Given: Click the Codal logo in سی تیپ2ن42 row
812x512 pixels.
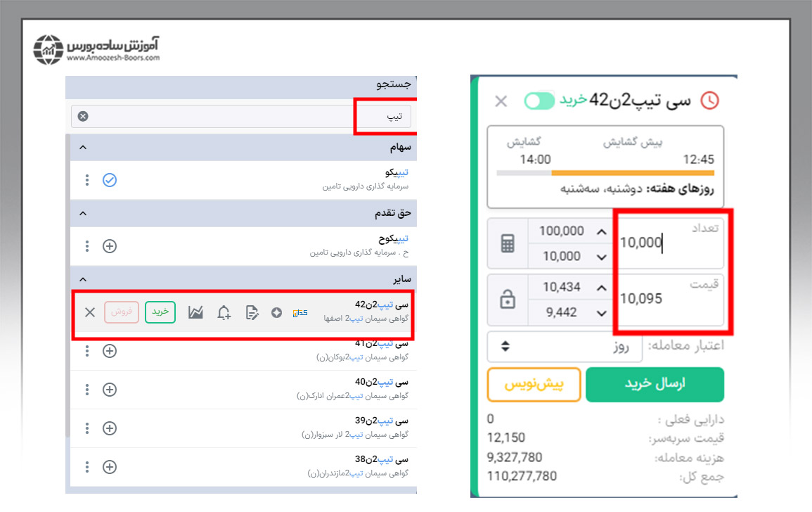Looking at the screenshot, I should [300, 312].
